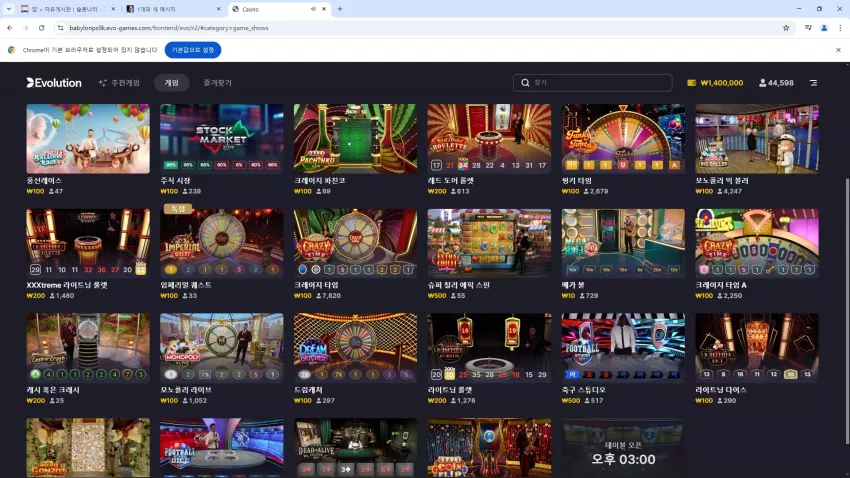Click the Evolution logo
The width and height of the screenshot is (850, 478).
(54, 83)
